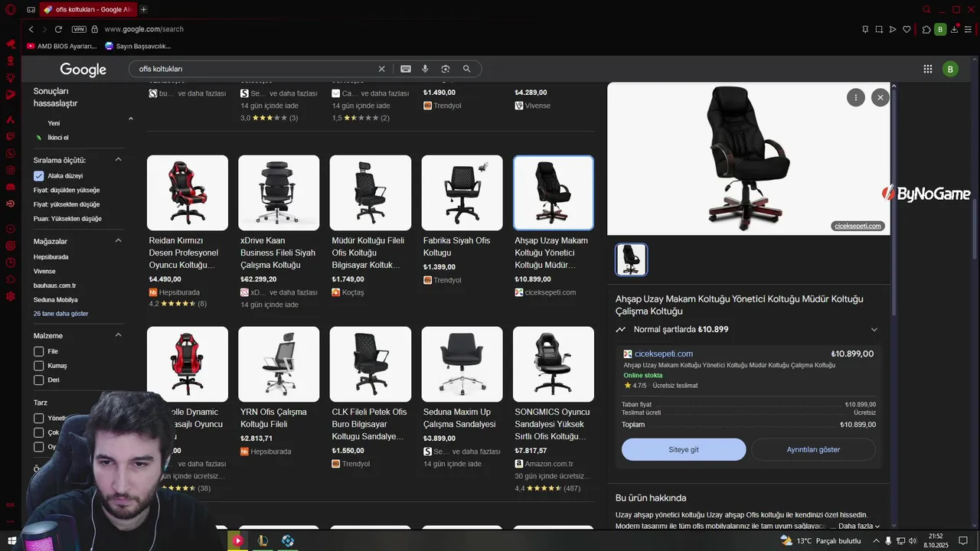This screenshot has height=551, width=980.
Task: Collapse the Mağazalar section
Action: click(119, 241)
